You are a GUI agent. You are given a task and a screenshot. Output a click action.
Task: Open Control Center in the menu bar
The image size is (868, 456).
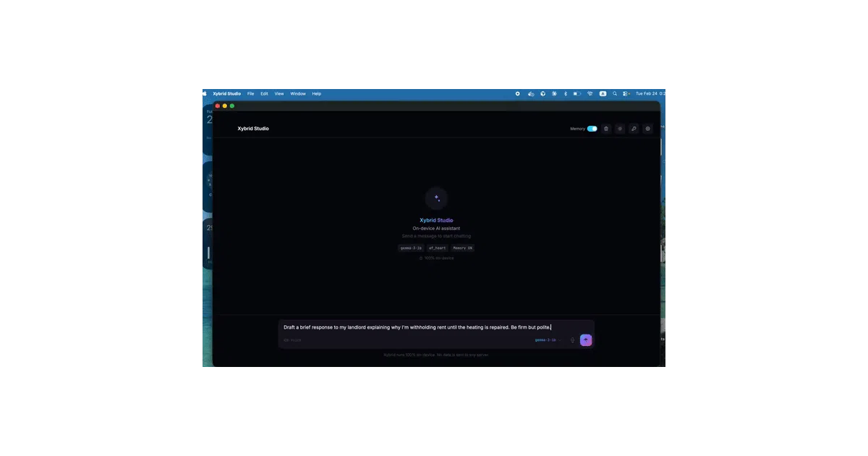coord(626,93)
